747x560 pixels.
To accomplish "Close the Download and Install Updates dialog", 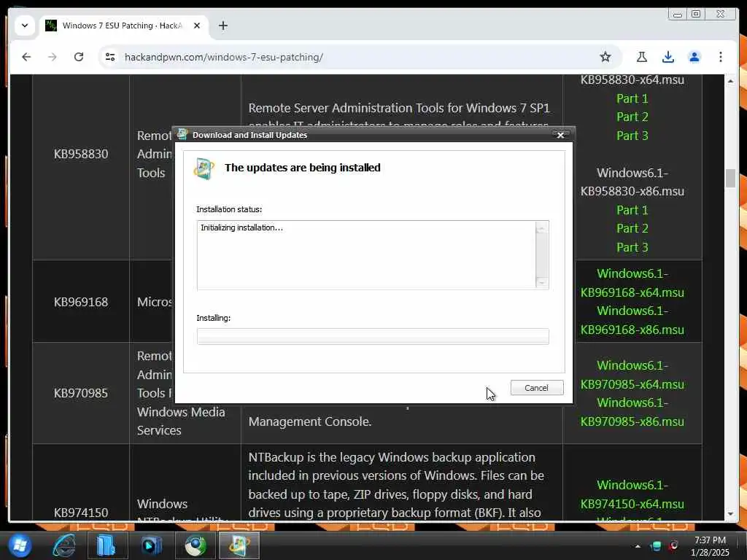I will pyautogui.click(x=561, y=135).
